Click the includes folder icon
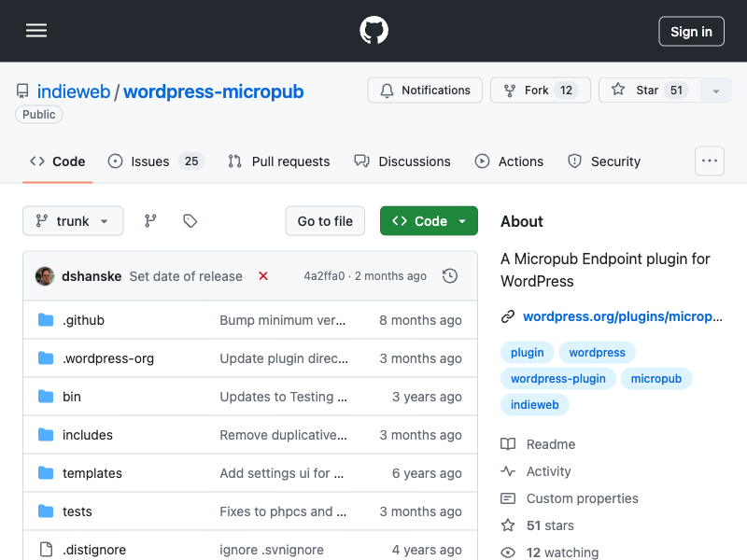The width and height of the screenshot is (747, 560). (46, 435)
